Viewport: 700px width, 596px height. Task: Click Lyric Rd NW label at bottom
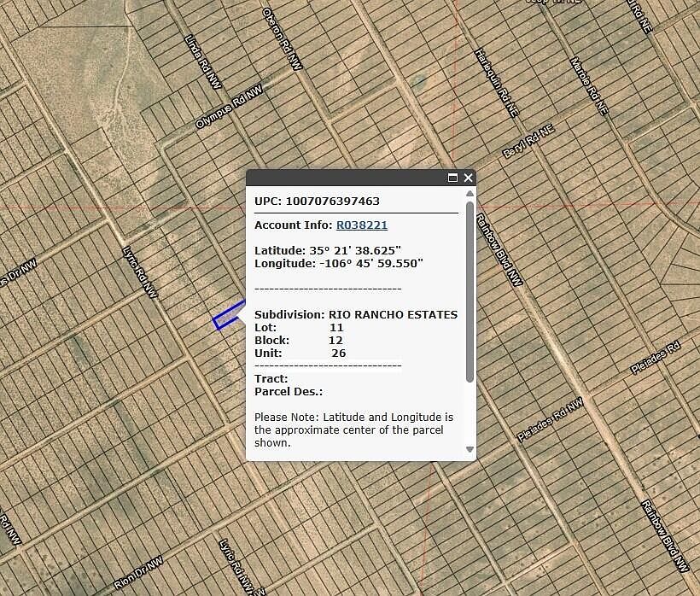point(236,567)
